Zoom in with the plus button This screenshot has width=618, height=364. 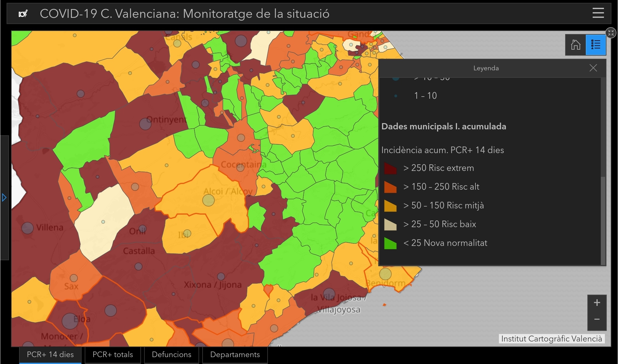pyautogui.click(x=597, y=303)
